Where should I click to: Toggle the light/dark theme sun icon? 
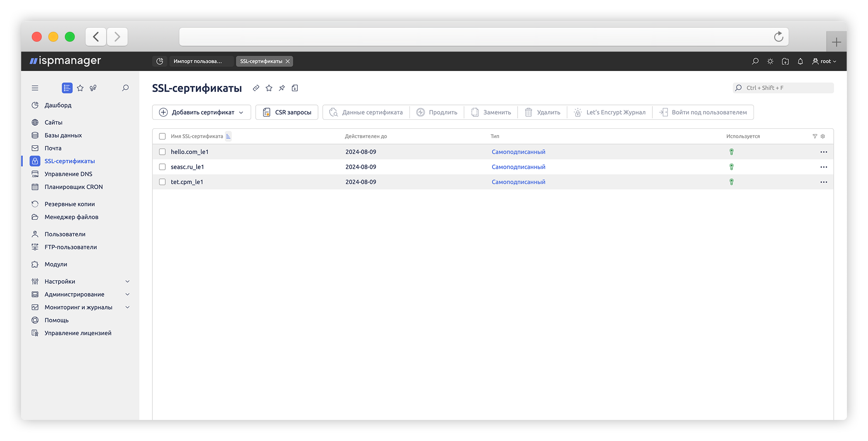point(770,61)
